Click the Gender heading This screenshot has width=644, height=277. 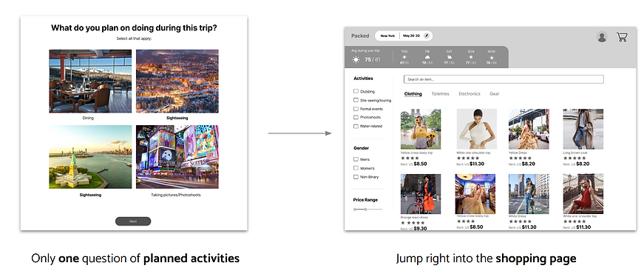pyautogui.click(x=362, y=148)
